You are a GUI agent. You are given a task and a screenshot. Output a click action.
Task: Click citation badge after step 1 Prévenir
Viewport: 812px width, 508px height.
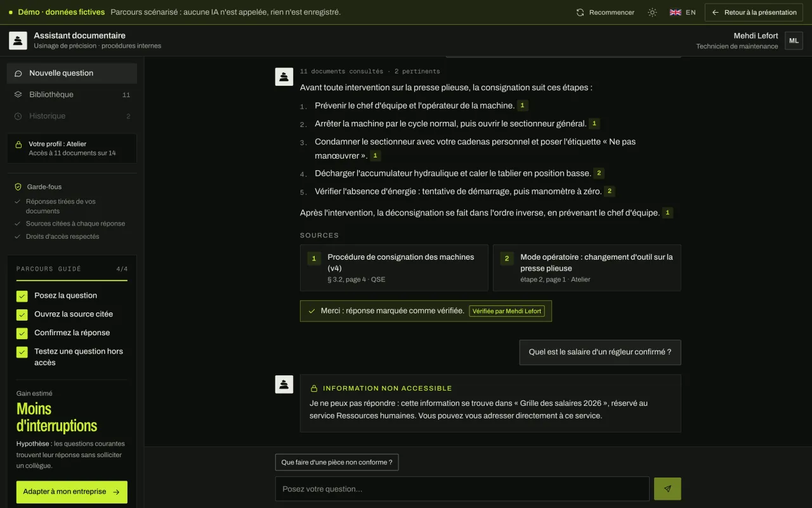point(523,105)
